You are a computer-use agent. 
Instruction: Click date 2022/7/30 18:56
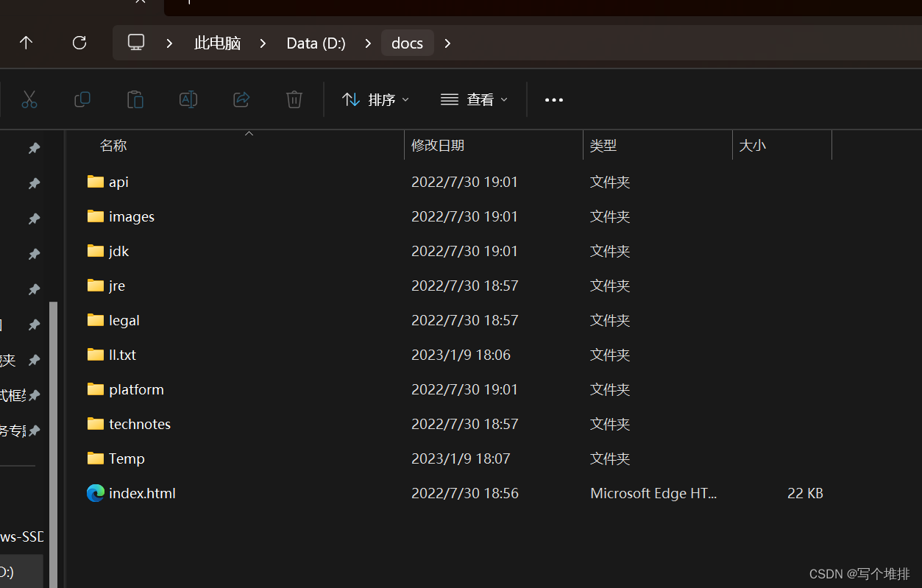tap(465, 493)
